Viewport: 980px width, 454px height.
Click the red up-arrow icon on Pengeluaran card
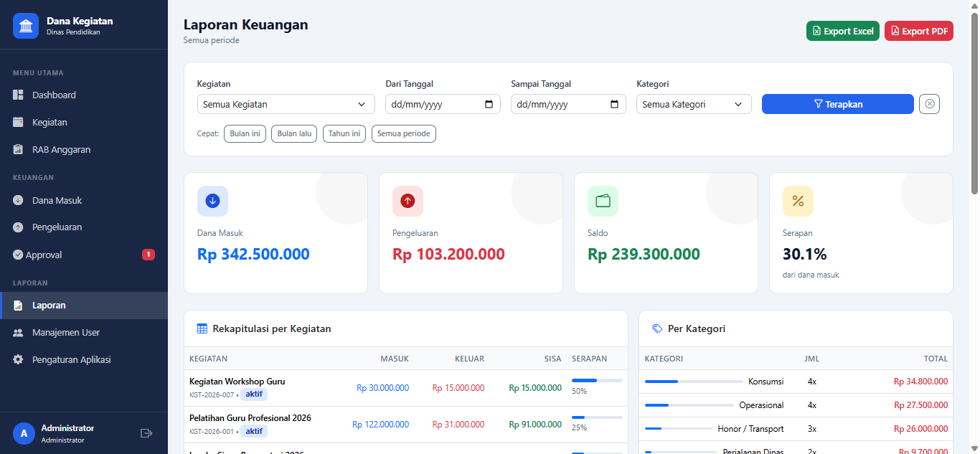click(x=407, y=201)
